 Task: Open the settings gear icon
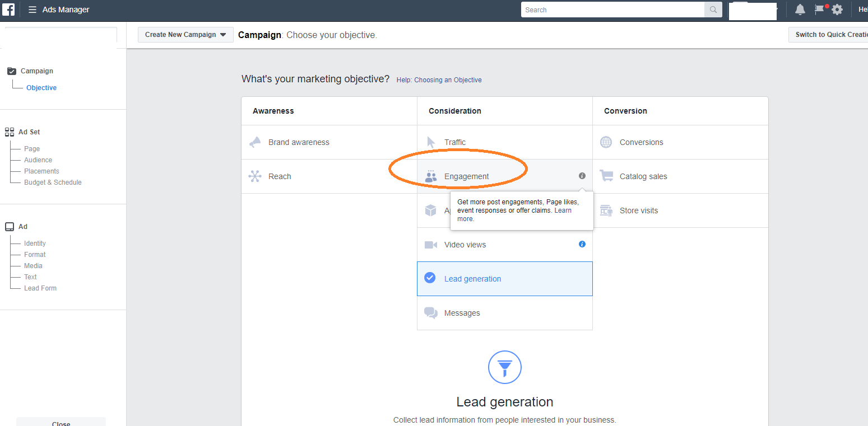837,10
